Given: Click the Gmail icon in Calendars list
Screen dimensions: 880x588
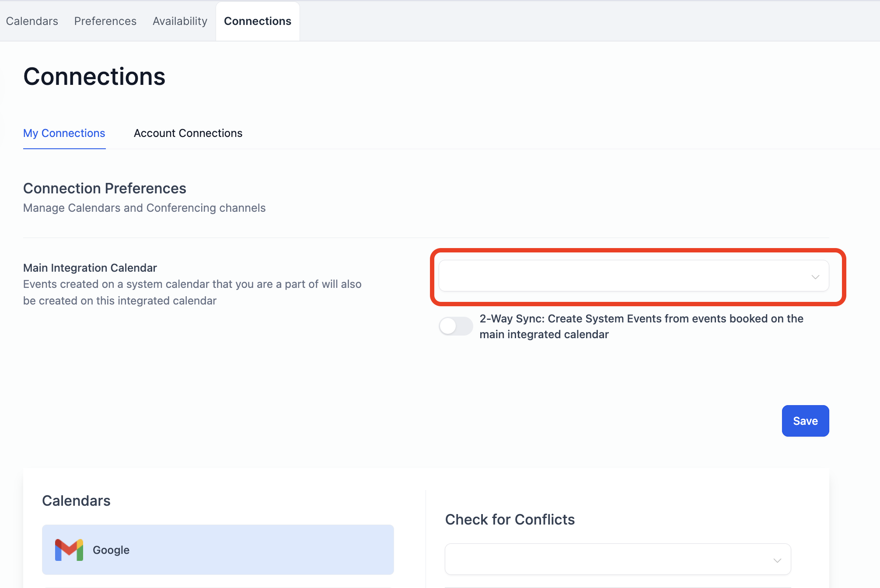Looking at the screenshot, I should tap(69, 550).
